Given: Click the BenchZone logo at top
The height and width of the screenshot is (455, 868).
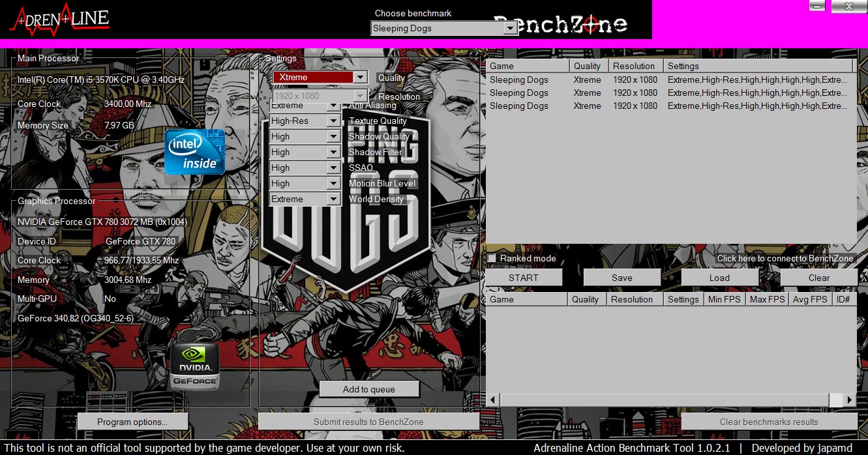Looking at the screenshot, I should [x=561, y=25].
